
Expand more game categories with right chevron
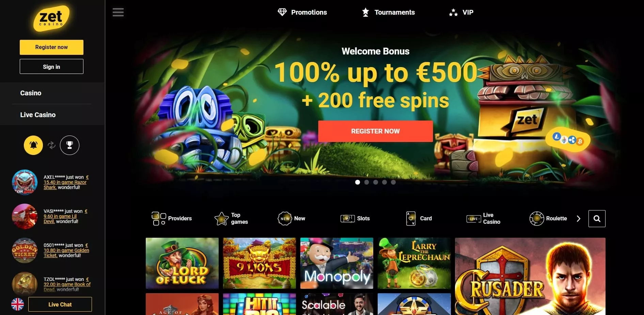tap(578, 219)
